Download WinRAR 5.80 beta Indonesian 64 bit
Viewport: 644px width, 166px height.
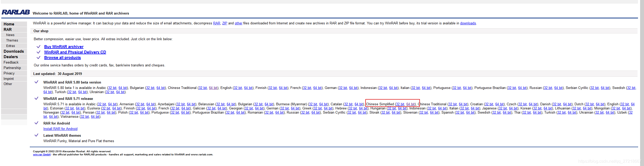point(393,88)
